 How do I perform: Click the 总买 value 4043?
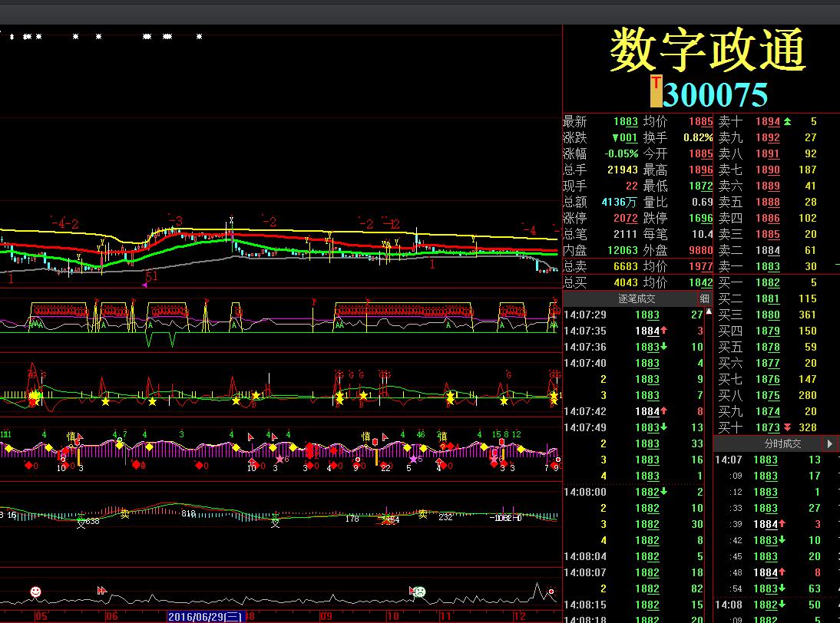[625, 282]
